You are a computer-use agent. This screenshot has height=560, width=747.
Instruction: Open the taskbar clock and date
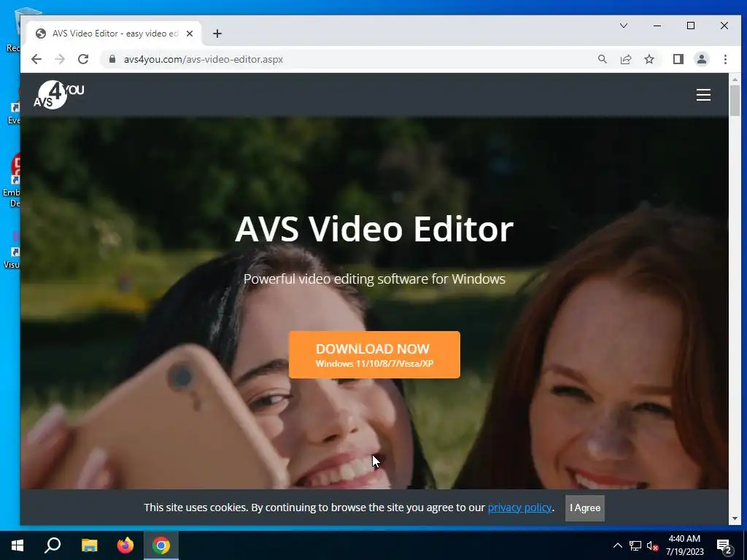684,545
